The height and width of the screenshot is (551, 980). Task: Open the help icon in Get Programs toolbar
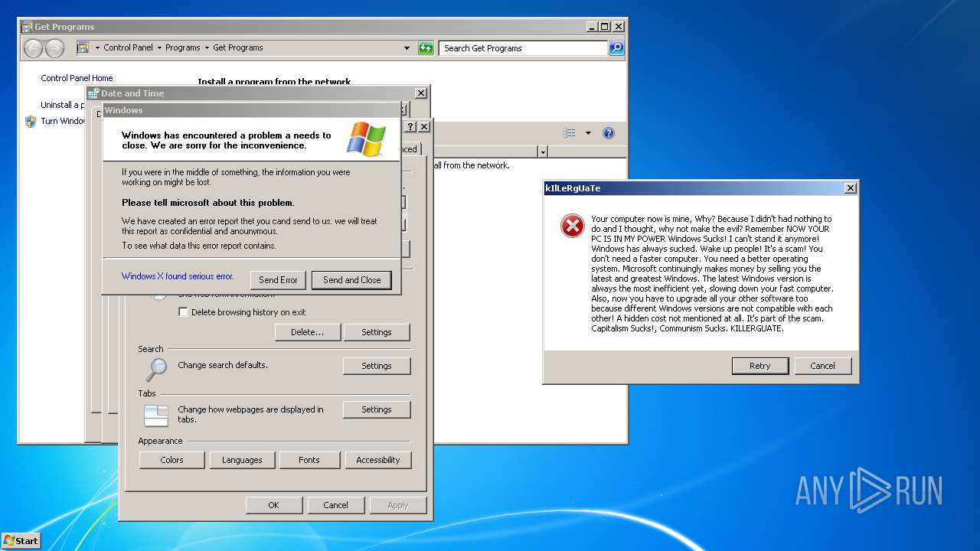[609, 133]
